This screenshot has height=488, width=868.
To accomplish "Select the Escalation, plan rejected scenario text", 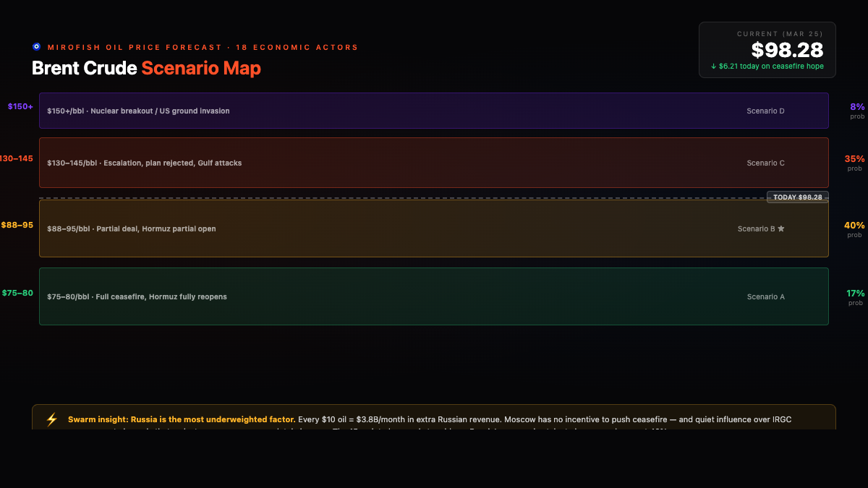I will click(144, 163).
